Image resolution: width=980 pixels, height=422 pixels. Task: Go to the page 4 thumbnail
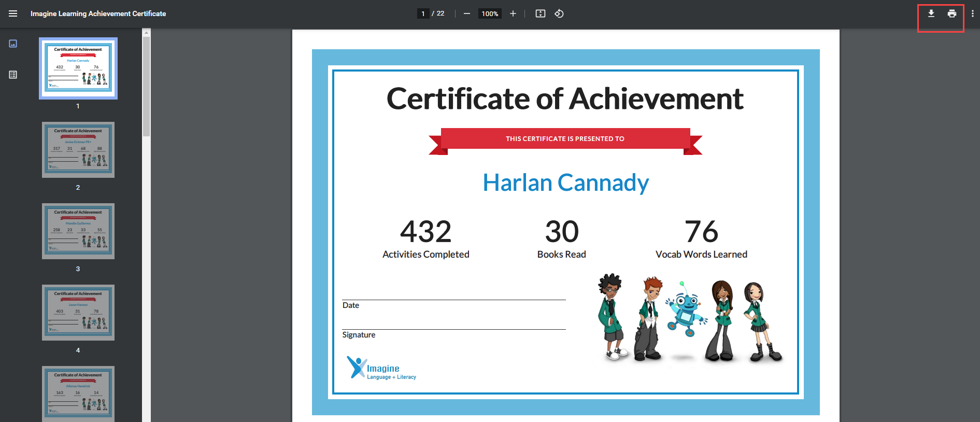tap(78, 313)
